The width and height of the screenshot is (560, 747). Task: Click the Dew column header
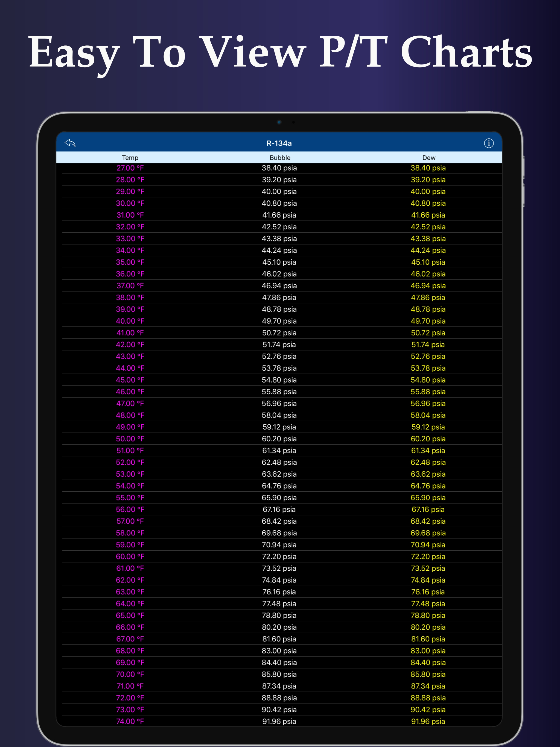click(x=428, y=158)
